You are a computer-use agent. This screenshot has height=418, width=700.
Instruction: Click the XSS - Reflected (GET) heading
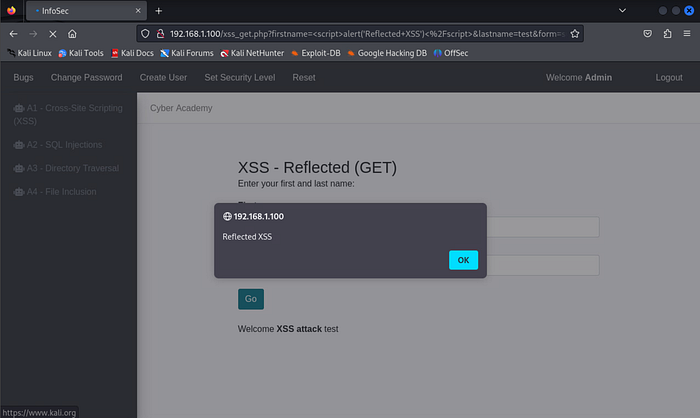[x=317, y=167]
